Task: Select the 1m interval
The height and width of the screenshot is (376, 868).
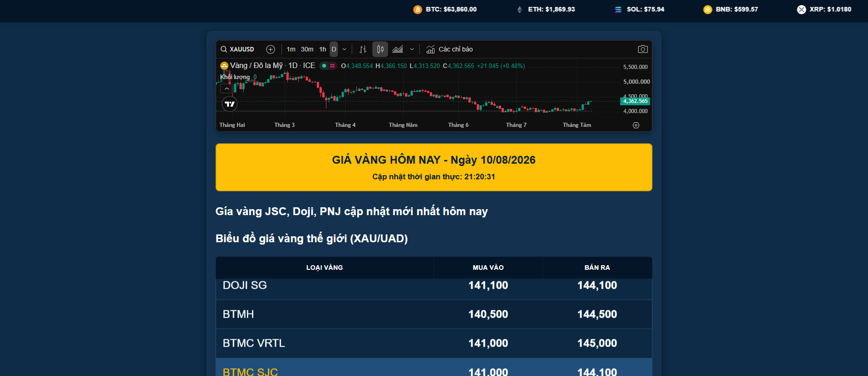Action: [291, 49]
